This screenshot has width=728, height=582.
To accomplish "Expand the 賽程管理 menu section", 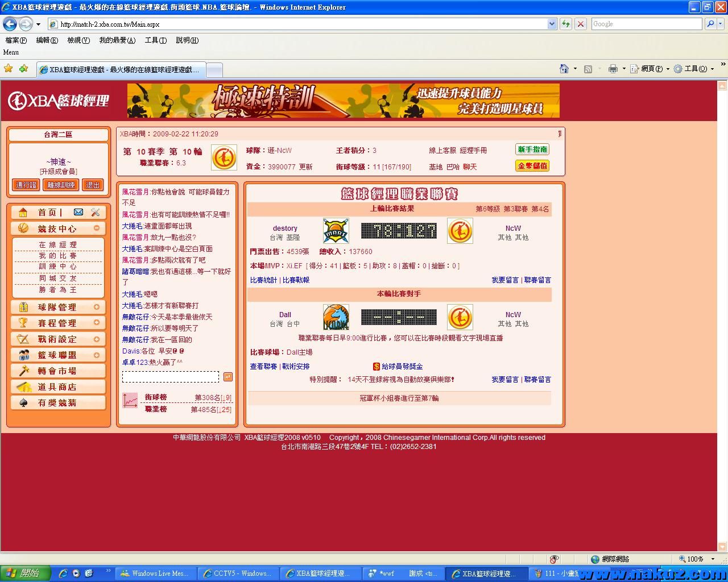I will (x=97, y=323).
